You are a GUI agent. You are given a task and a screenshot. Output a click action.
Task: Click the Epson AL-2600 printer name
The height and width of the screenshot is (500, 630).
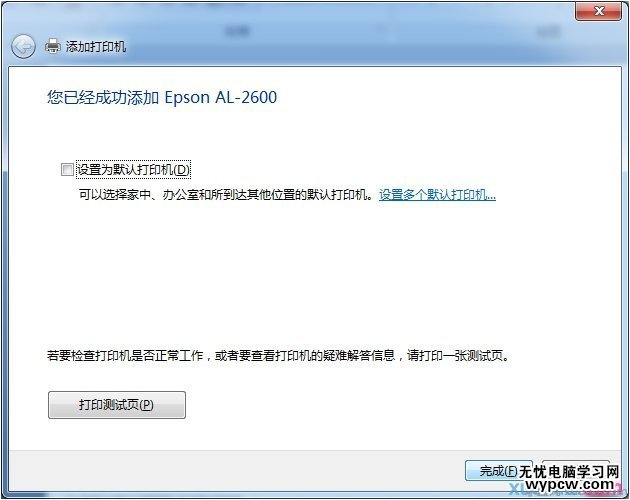click(221, 97)
